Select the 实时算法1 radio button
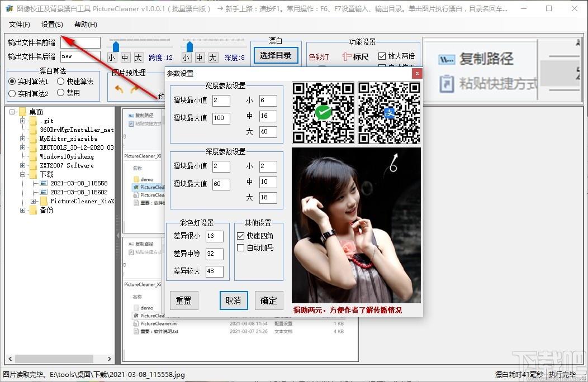 (12, 82)
